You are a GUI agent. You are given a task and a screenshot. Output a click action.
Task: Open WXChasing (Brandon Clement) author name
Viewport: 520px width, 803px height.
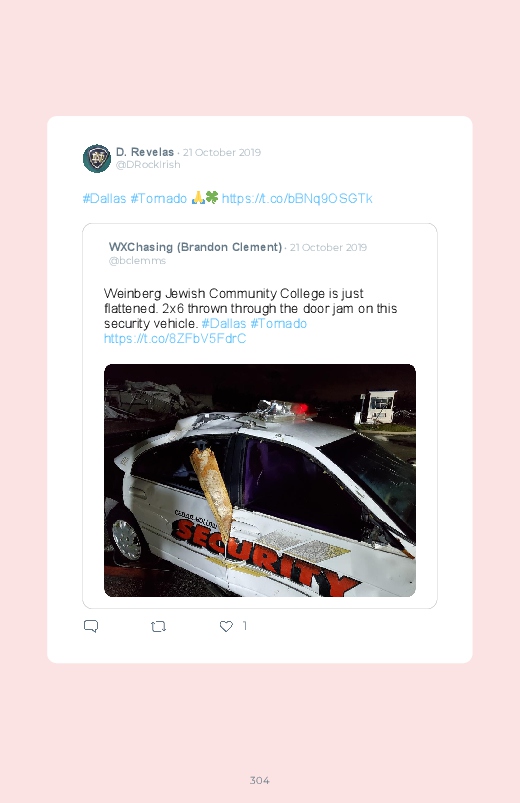195,247
